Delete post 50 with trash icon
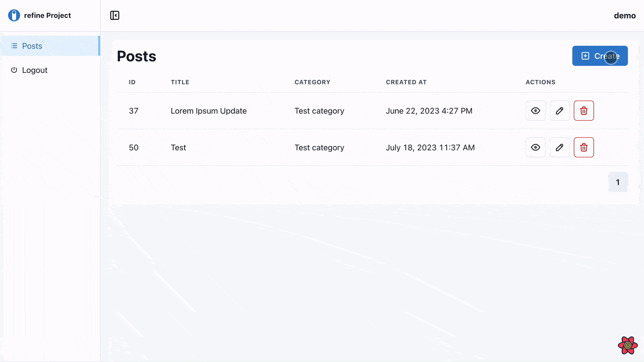Viewport: 644px width, 362px height. click(x=584, y=147)
